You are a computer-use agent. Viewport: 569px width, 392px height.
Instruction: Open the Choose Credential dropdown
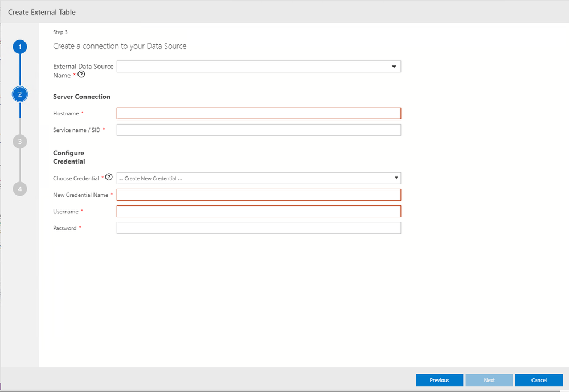tap(259, 179)
